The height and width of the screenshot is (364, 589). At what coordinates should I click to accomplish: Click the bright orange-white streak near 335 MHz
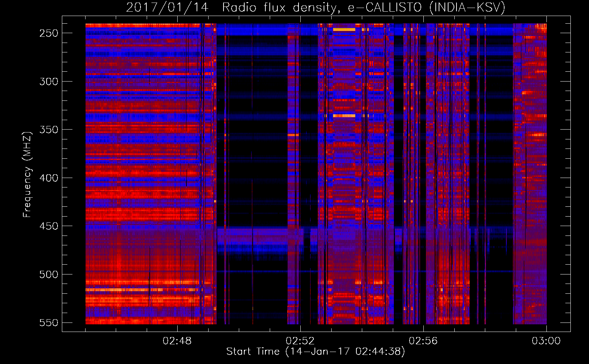tap(344, 116)
